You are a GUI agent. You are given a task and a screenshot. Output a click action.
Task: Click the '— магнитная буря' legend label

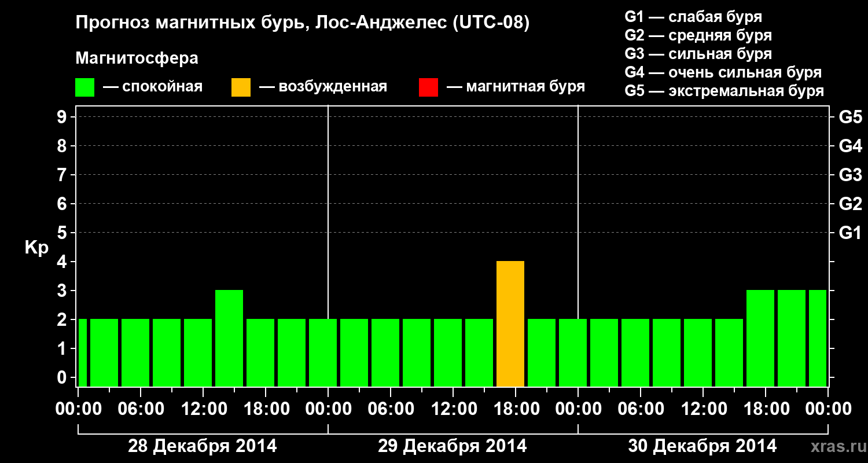[516, 87]
